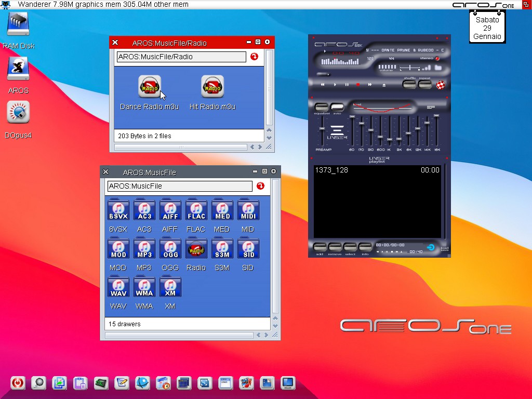
Task: Open the Hit Radio.m3u playlist file
Action: pos(212,87)
